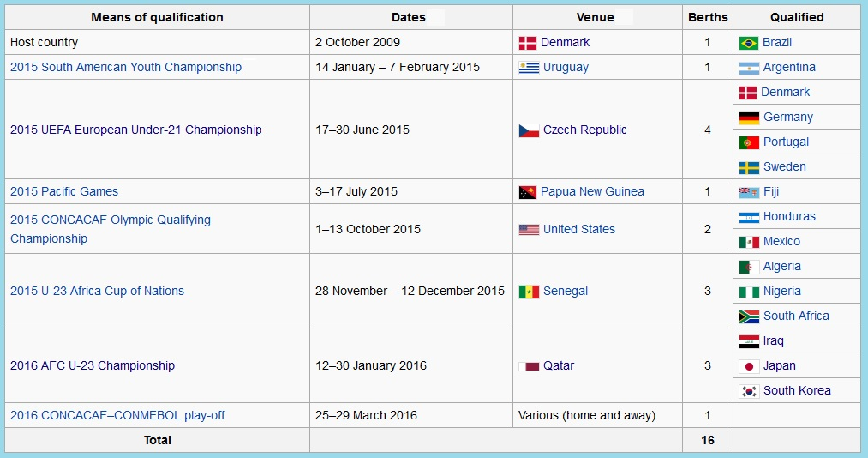Open the Denmark link in Qualified column

(786, 92)
